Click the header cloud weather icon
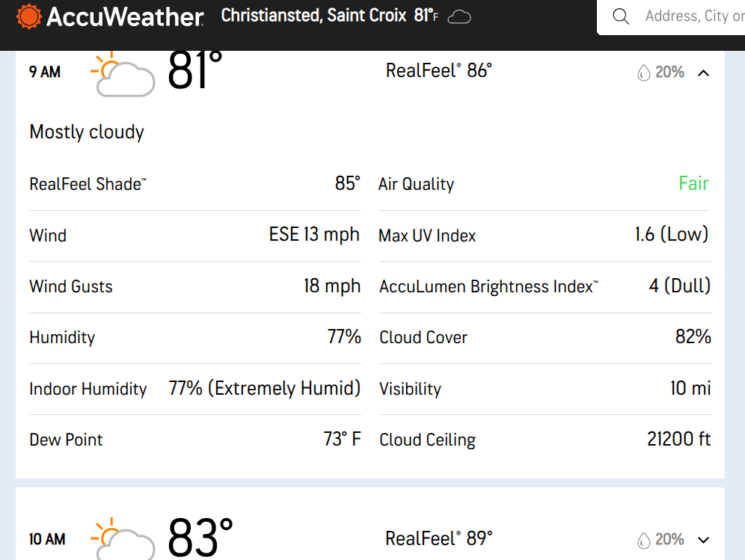Screen dimensions: 745x560 tap(459, 16)
